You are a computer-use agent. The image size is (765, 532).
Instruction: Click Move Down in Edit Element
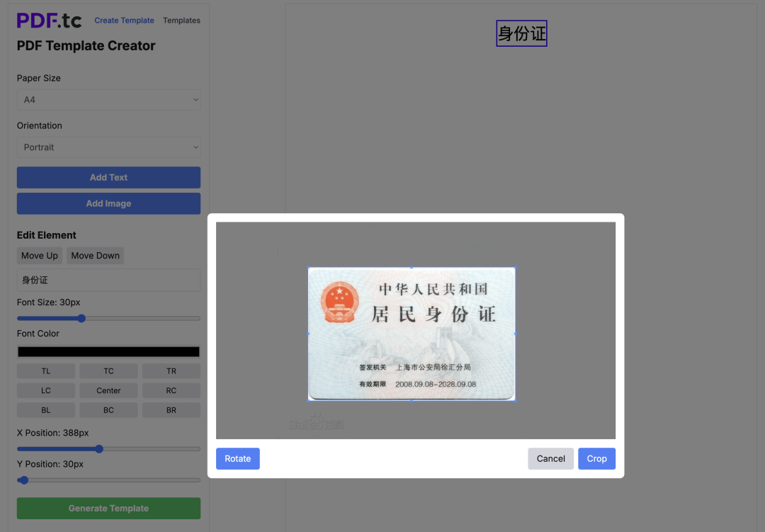pyautogui.click(x=95, y=256)
